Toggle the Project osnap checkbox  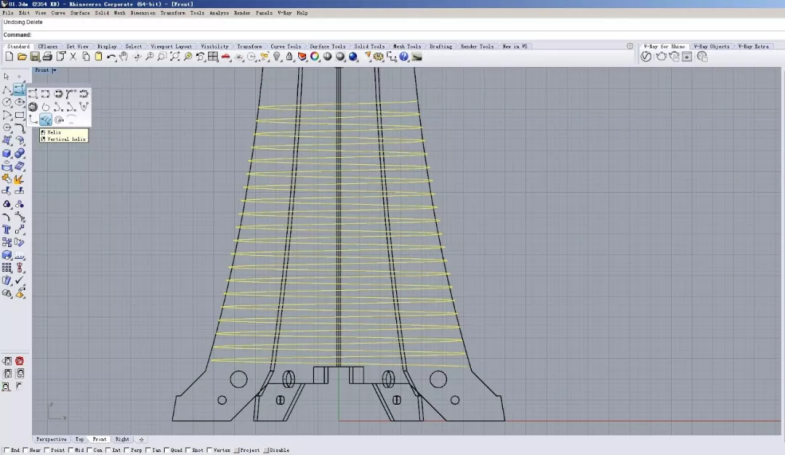tap(236, 450)
